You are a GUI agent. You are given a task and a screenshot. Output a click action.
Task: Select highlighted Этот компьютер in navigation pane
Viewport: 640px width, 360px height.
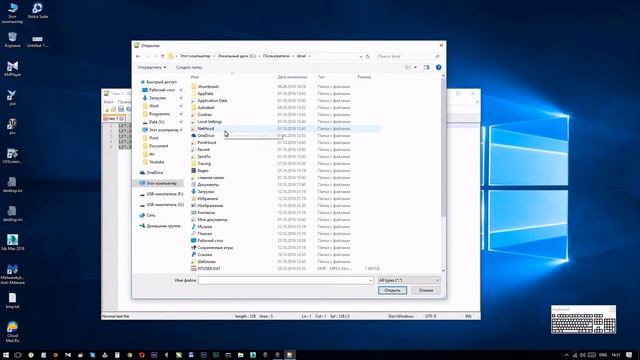pyautogui.click(x=158, y=183)
